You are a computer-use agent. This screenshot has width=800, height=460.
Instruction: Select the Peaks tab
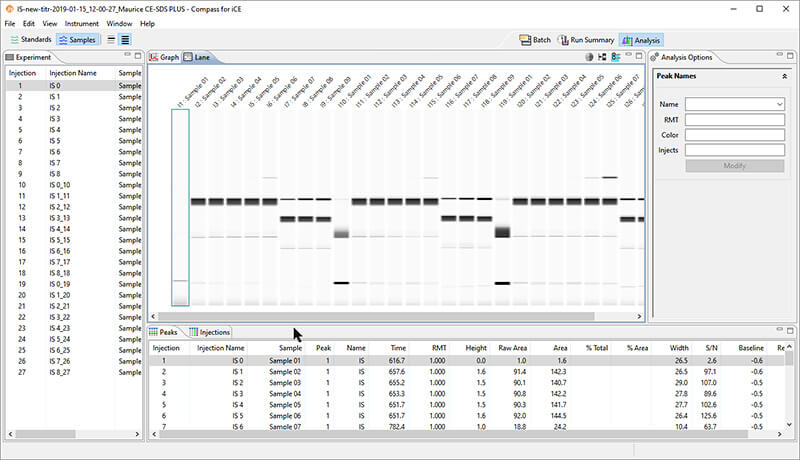coord(163,332)
